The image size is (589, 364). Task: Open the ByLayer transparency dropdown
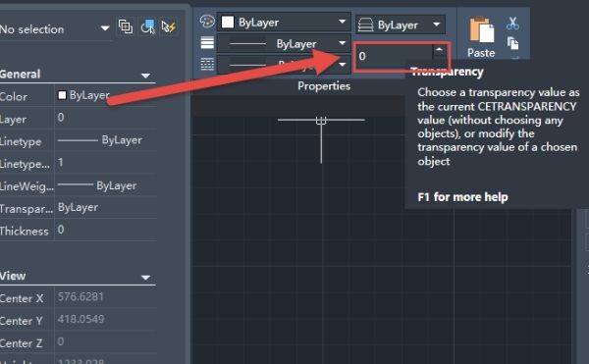(x=401, y=25)
